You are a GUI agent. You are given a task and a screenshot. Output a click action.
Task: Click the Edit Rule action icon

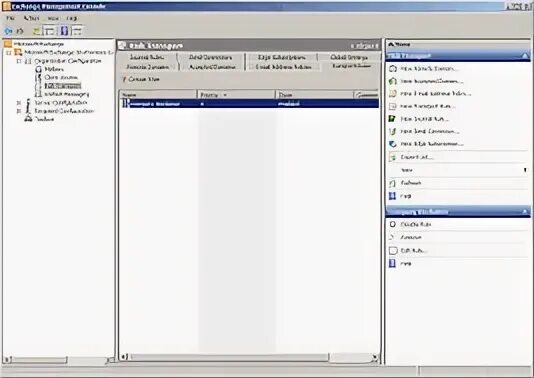pyautogui.click(x=393, y=251)
